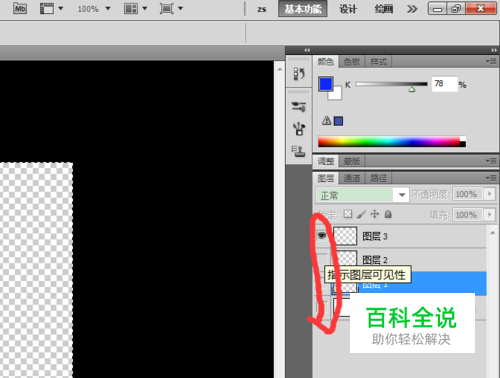Toggle lock all padlock icon

pyautogui.click(x=388, y=214)
